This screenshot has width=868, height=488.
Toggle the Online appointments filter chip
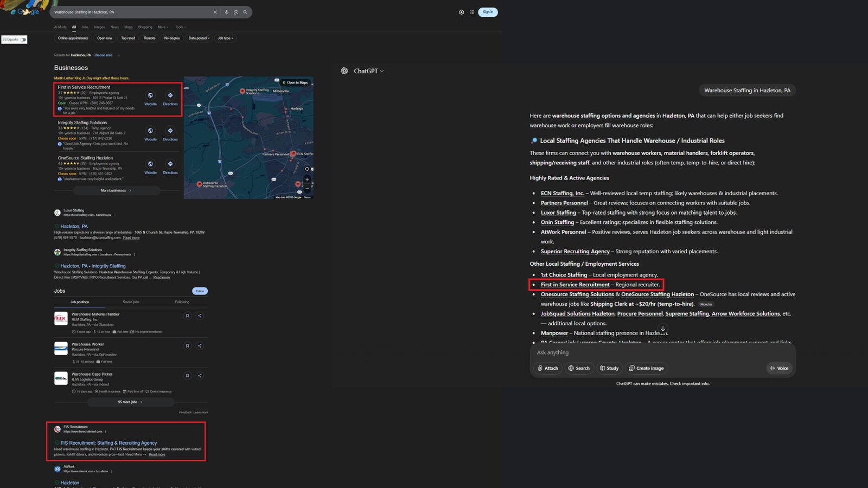[73, 38]
